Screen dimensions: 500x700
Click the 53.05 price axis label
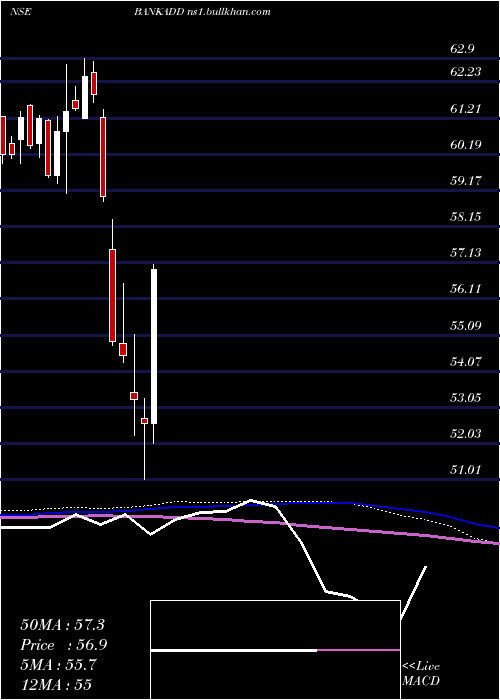466,397
